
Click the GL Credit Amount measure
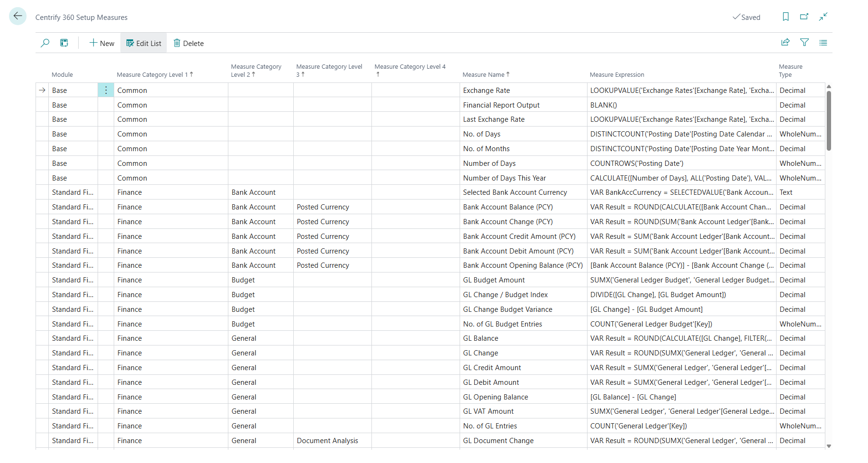[x=524, y=368]
